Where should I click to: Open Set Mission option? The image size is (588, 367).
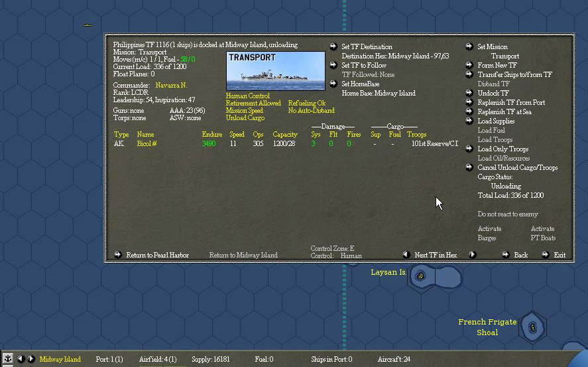coord(493,46)
